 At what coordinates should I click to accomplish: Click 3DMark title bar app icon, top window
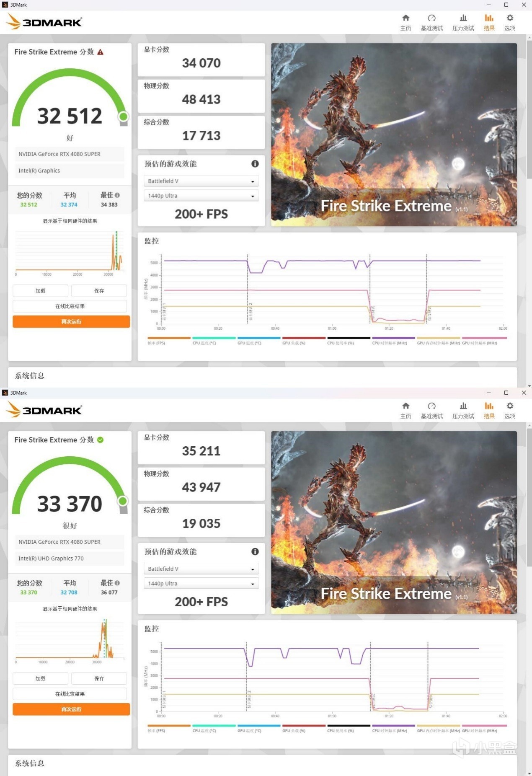tap(5, 5)
